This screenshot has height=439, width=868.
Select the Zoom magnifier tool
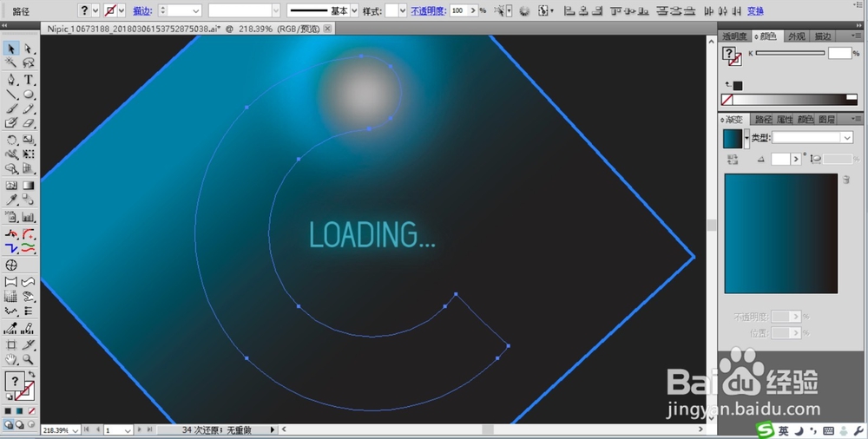29,359
